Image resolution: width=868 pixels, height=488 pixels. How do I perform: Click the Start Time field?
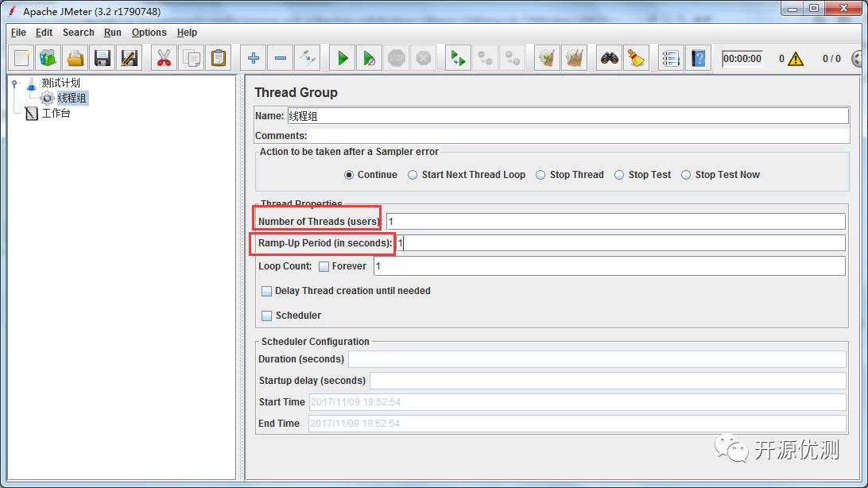click(577, 402)
